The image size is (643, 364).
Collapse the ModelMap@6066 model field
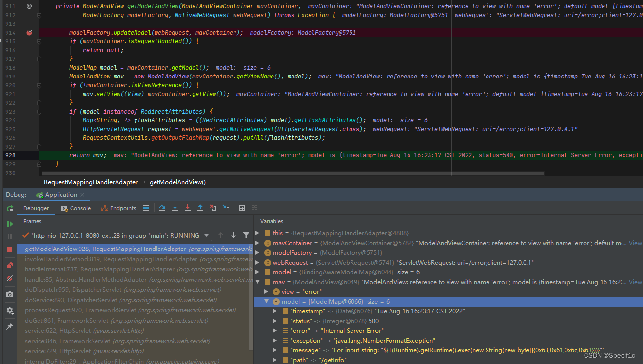(267, 302)
